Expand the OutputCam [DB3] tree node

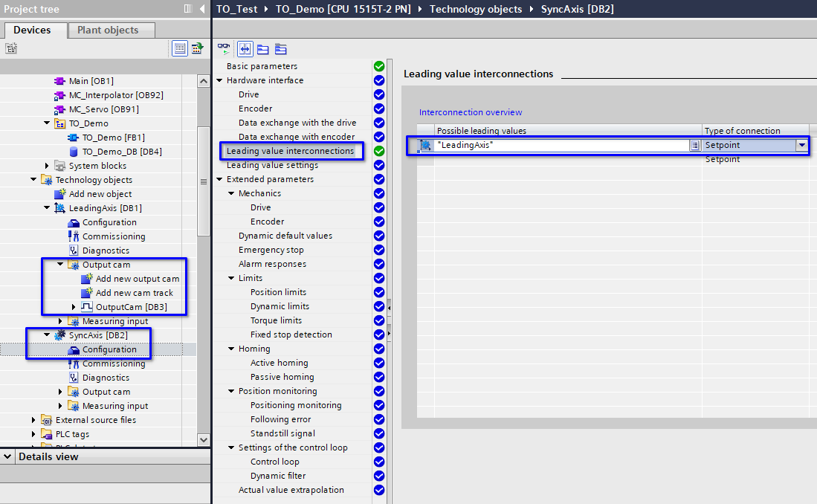[74, 307]
